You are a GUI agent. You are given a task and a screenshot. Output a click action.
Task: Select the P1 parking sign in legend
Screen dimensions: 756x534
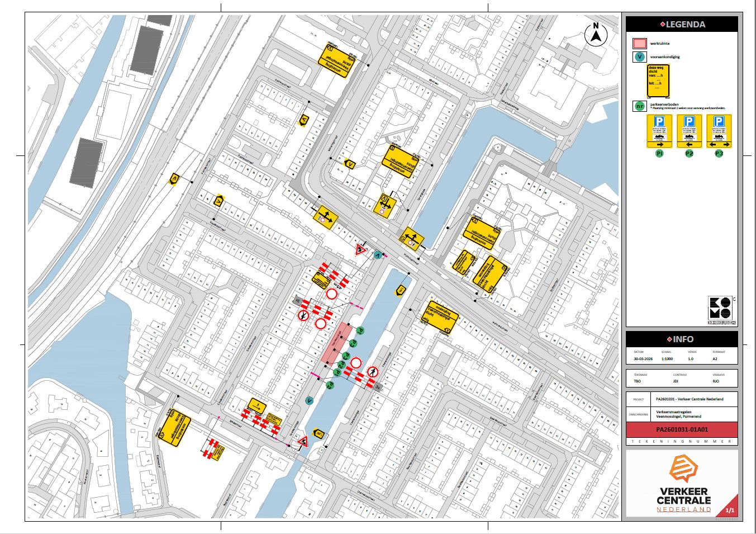[659, 131]
